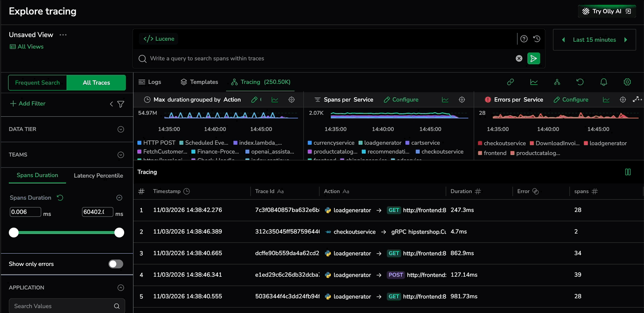Image resolution: width=644 pixels, height=313 pixels.
Task: Open the settings gear in the tracing toolbar
Action: (627, 82)
